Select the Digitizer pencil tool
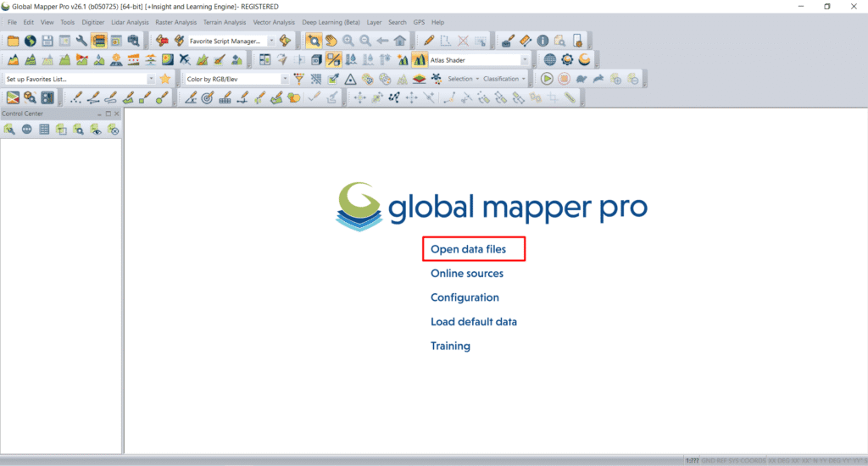The image size is (868, 466). pyautogui.click(x=428, y=41)
